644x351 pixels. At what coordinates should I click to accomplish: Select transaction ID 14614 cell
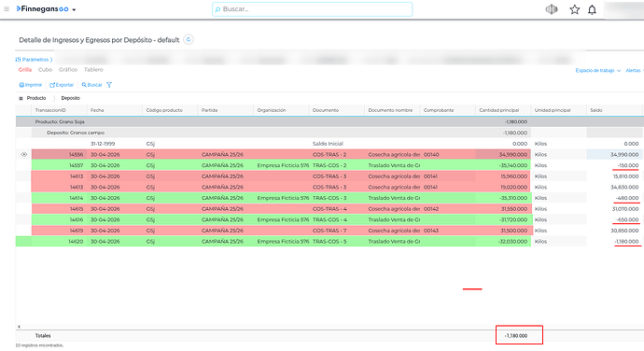coord(59,198)
